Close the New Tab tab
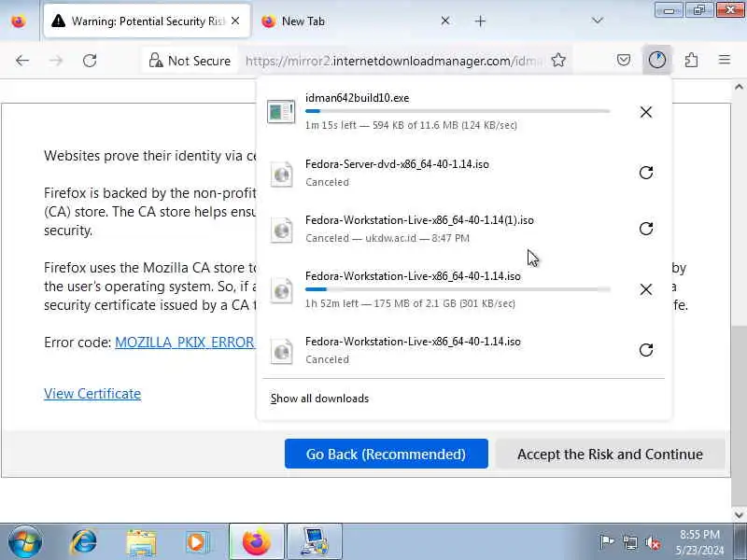This screenshot has height=560, width=747. (445, 21)
